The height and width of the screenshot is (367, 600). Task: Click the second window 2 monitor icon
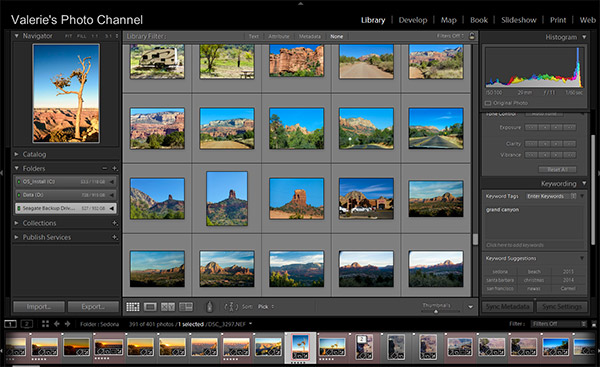pyautogui.click(x=27, y=324)
